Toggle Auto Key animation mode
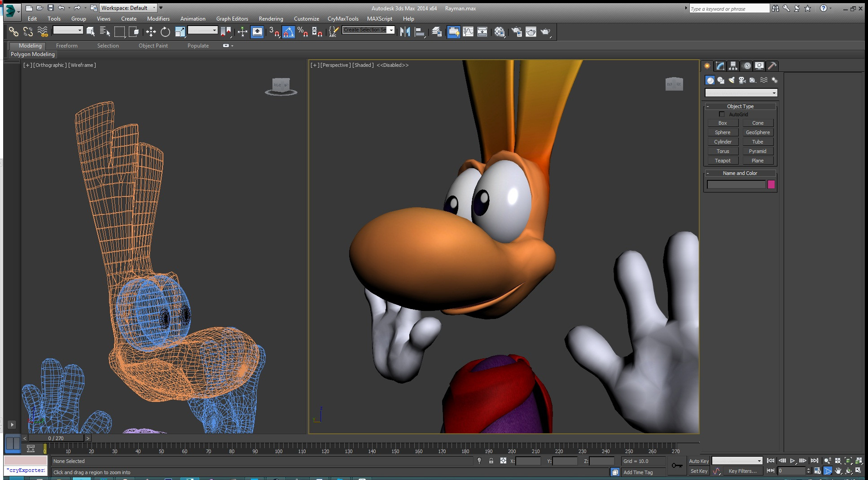This screenshot has width=868, height=480. pyautogui.click(x=699, y=461)
